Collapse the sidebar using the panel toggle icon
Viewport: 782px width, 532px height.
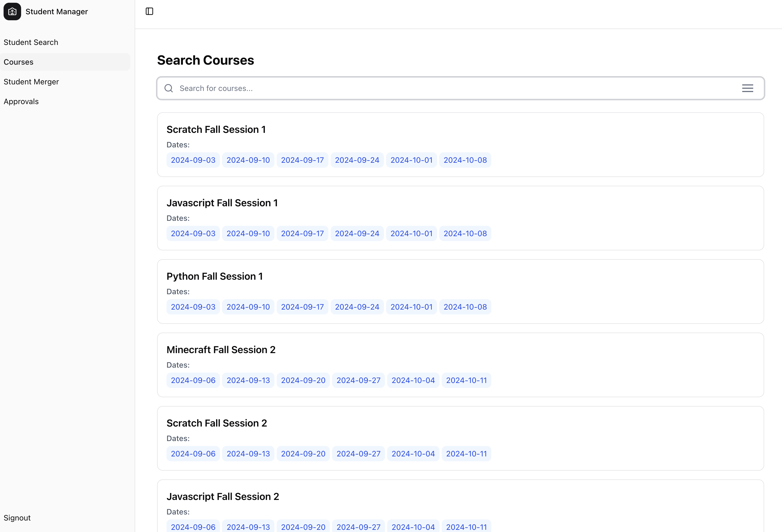(x=149, y=11)
